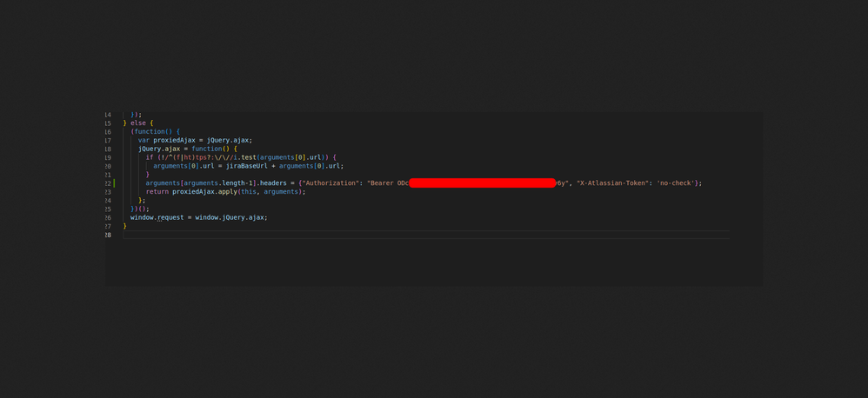
Task: Click 'jQuery.ajax' assignment target on line 18
Action: click(x=159, y=149)
